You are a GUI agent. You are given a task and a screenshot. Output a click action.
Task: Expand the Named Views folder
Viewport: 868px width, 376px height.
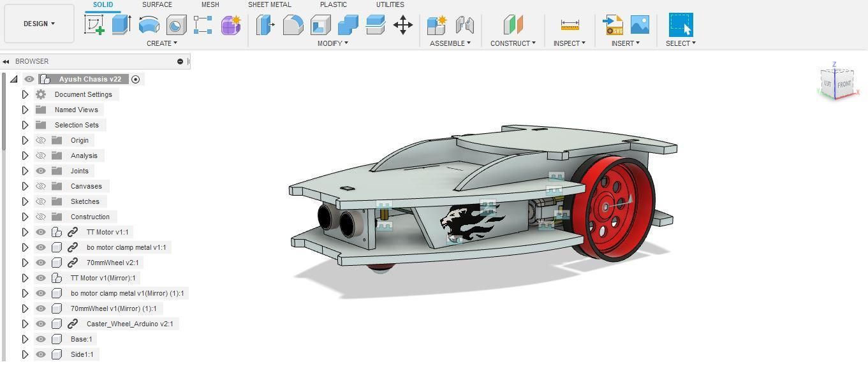[25, 110]
